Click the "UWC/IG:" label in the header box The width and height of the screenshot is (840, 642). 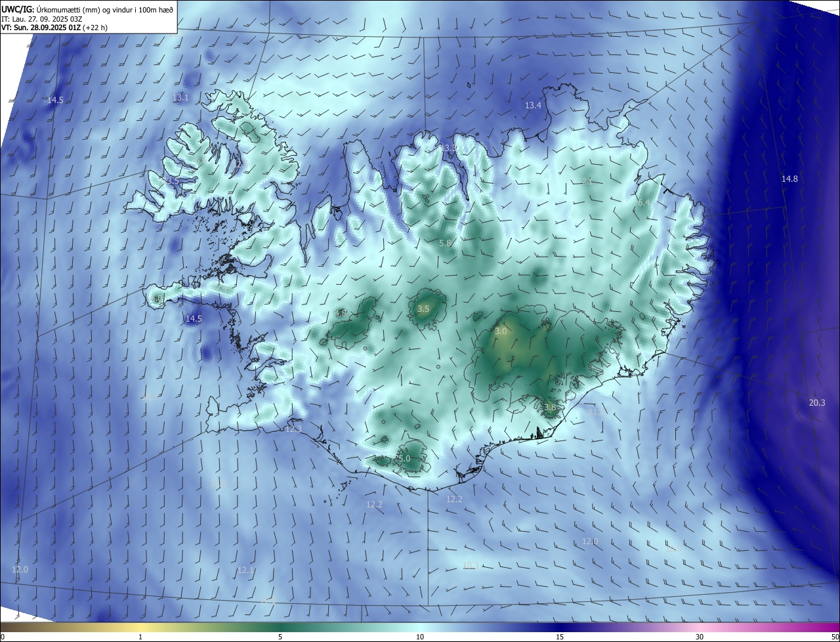pos(18,9)
